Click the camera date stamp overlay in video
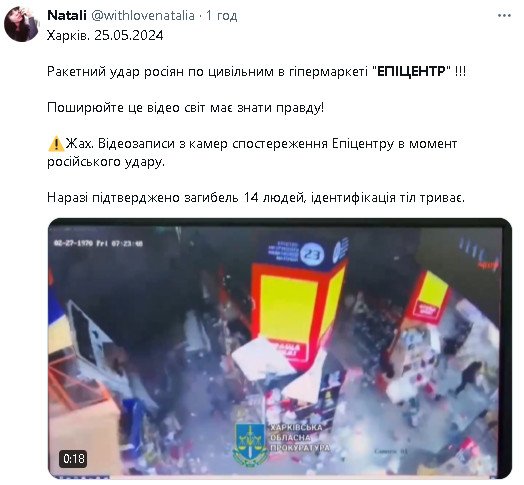Screen dimensions: 524x485 pyautogui.click(x=98, y=243)
